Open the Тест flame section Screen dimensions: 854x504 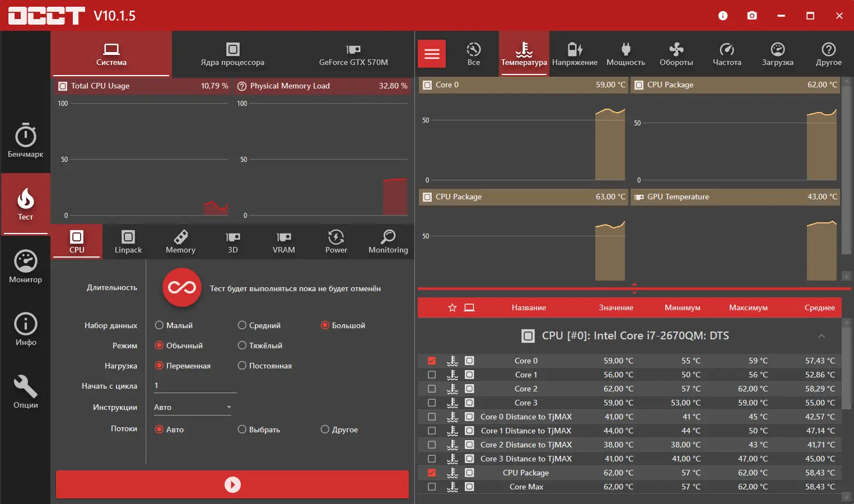pos(25,204)
